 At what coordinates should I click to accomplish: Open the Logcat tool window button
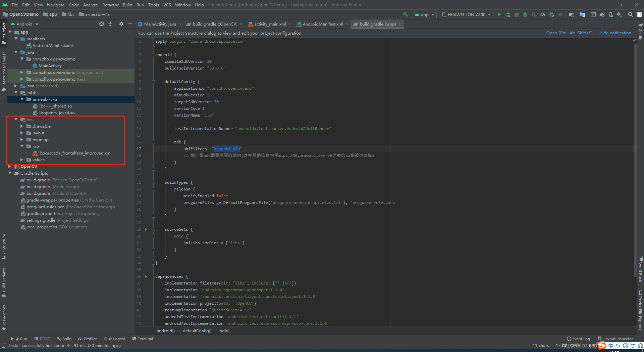point(114,339)
